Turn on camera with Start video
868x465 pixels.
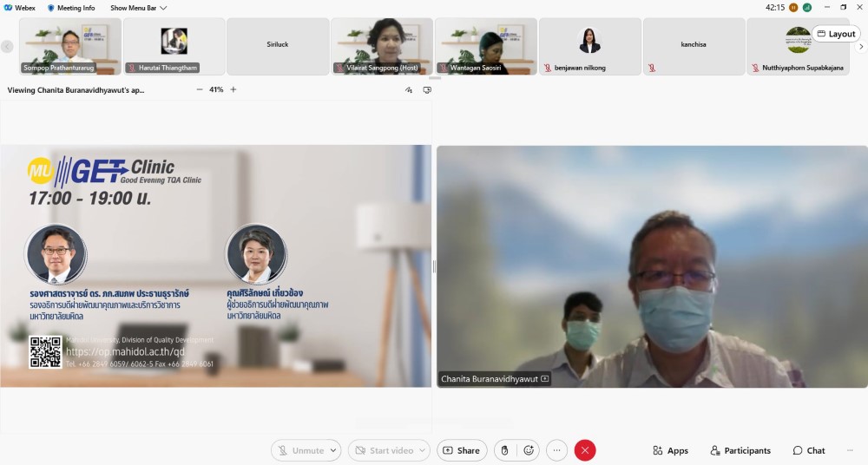(x=382, y=450)
